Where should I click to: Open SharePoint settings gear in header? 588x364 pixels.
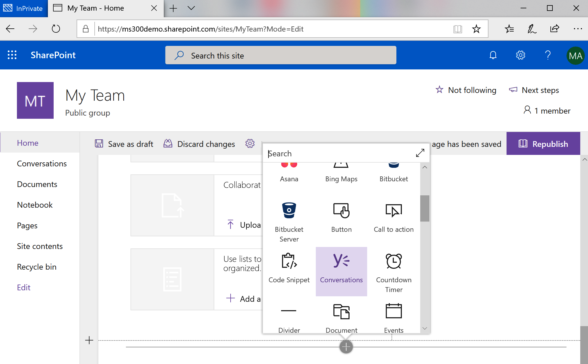pos(520,55)
